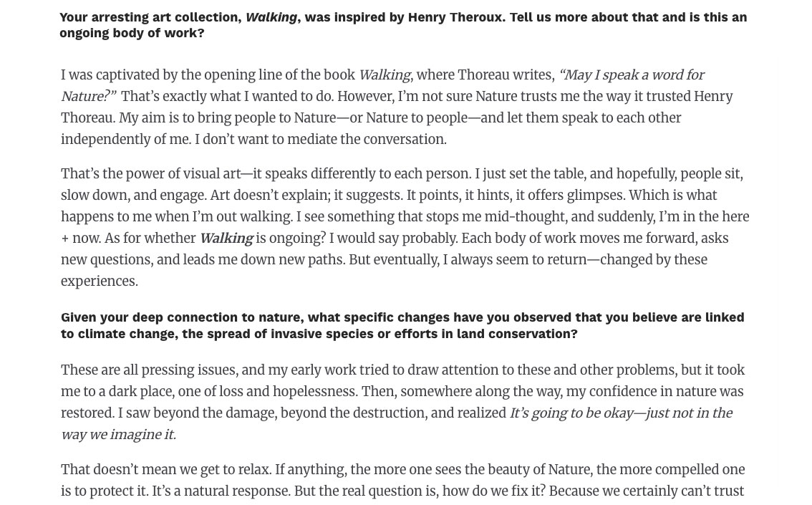Click the paragraph starting "That's the power of visual art"
The image size is (812, 505).
405,227
